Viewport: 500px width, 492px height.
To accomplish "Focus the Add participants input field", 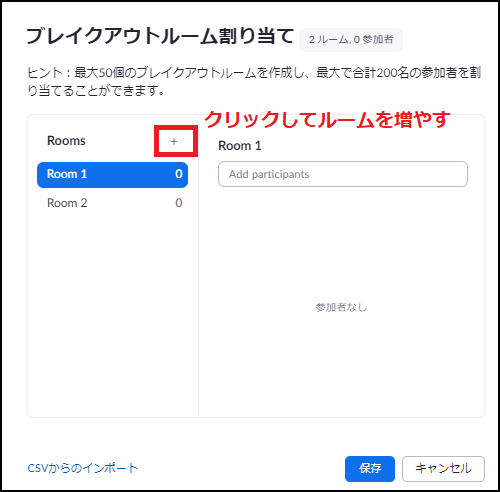I will [343, 174].
